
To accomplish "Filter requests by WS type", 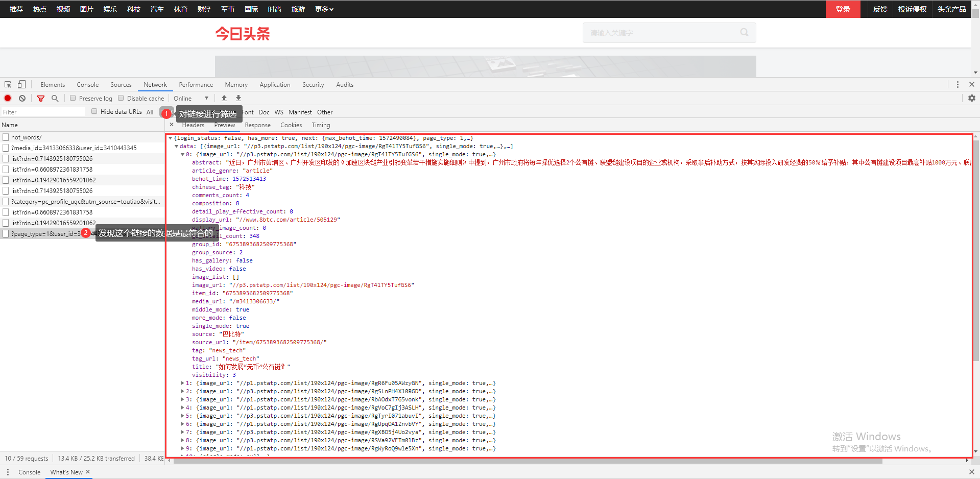I will coord(279,112).
